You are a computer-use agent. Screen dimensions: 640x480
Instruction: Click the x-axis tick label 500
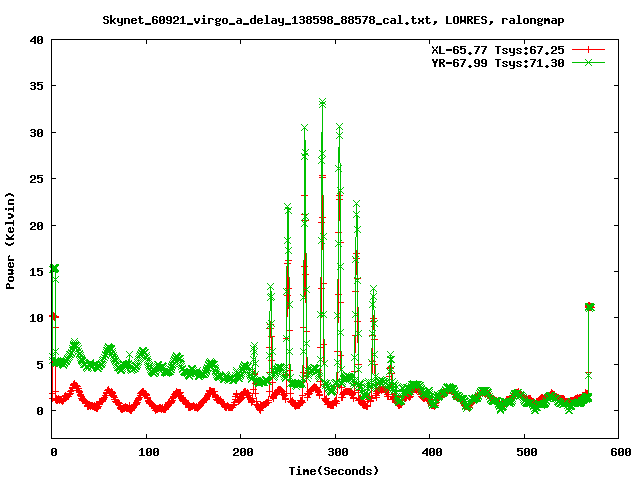[x=526, y=452]
